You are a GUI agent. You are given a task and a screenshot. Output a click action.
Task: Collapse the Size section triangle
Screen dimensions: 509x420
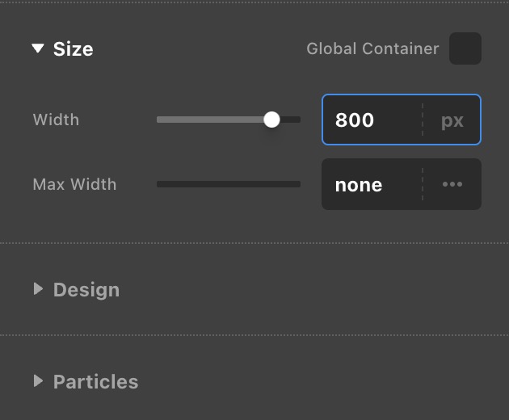click(x=37, y=48)
